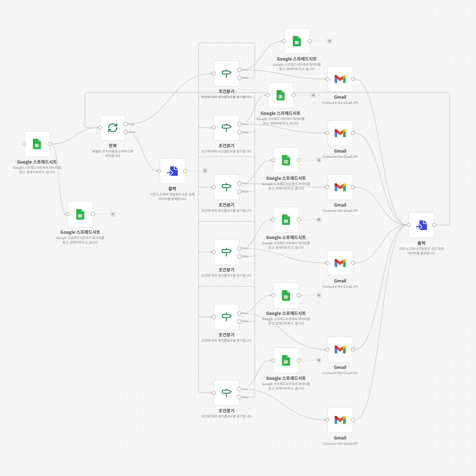Click the plus button beside the lowest Google 스프레드시트
Viewport: 476px width, 476px height.
[x=319, y=360]
